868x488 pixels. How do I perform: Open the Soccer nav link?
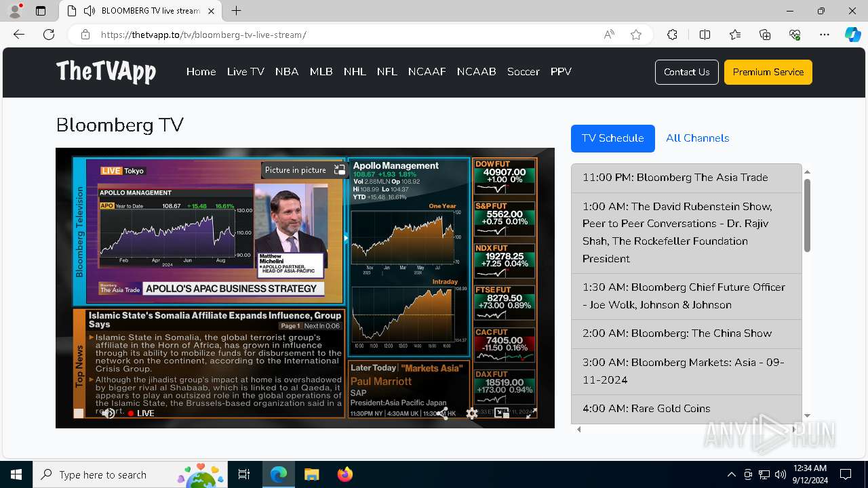(524, 72)
